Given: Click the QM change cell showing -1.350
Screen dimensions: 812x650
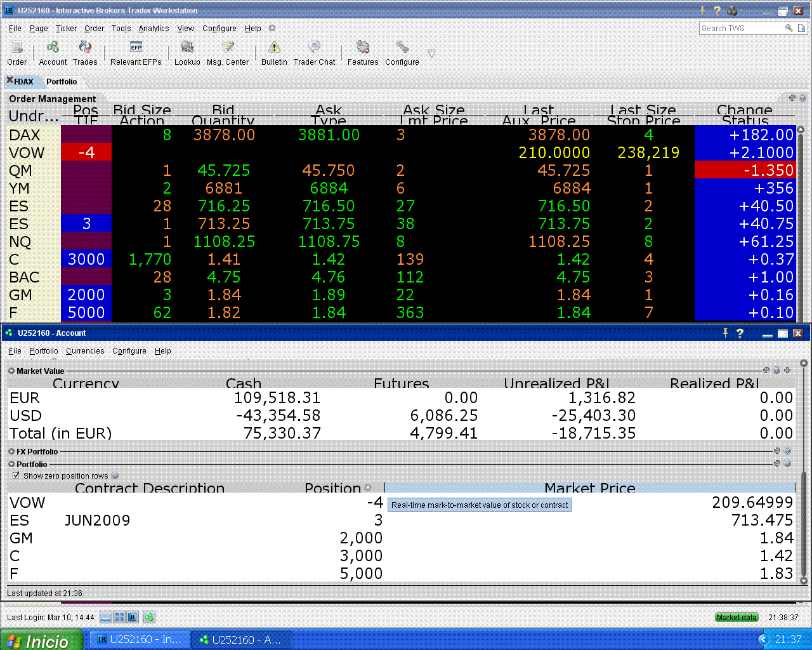Looking at the screenshot, I should pyautogui.click(x=745, y=170).
